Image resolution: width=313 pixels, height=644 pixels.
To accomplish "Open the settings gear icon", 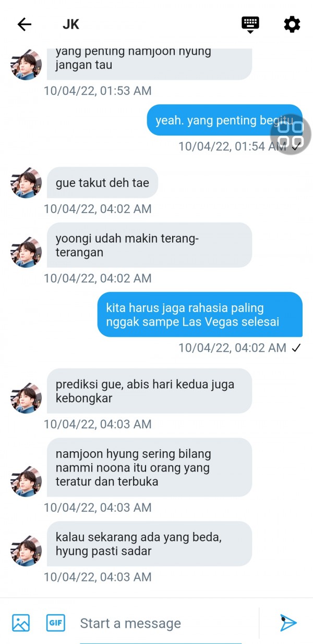I will pos(292,24).
